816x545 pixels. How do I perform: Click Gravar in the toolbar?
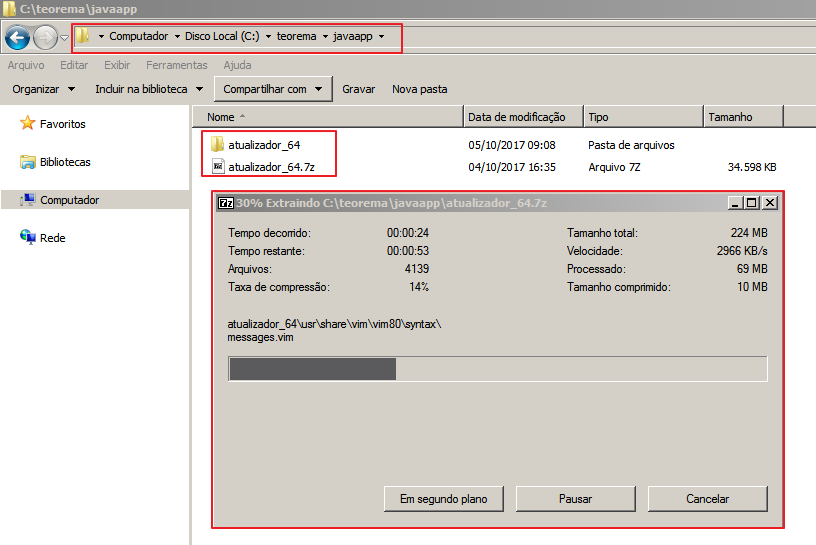coord(359,89)
